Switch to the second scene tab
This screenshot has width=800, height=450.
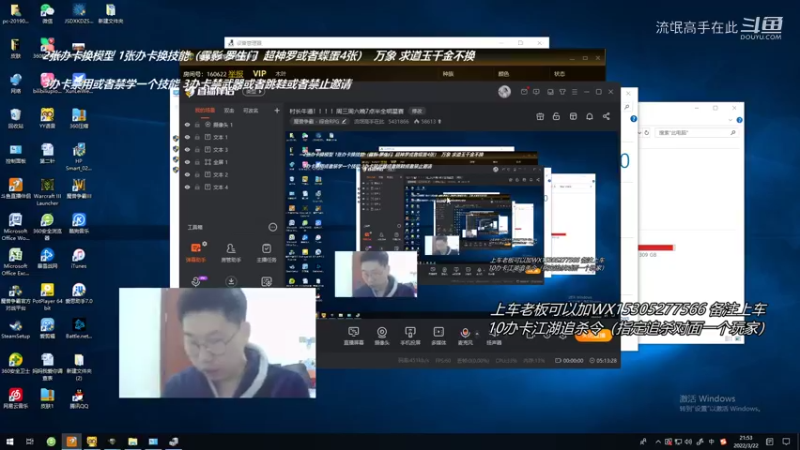click(x=229, y=110)
